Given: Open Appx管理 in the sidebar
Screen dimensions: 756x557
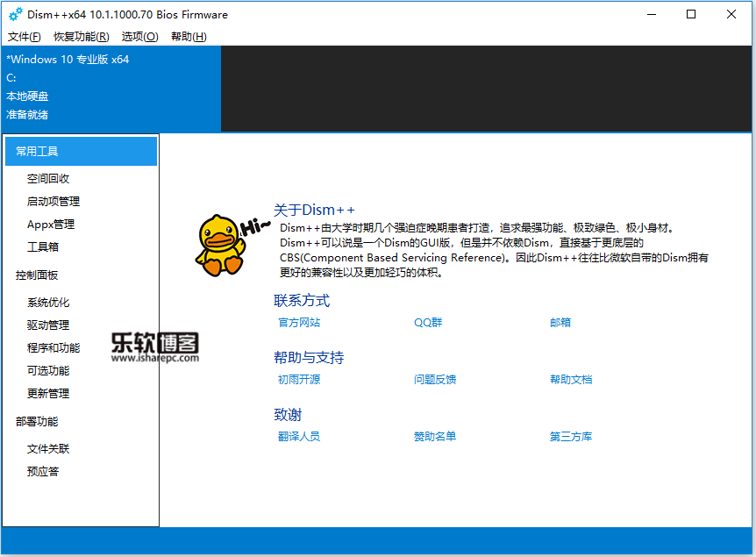Looking at the screenshot, I should point(51,225).
